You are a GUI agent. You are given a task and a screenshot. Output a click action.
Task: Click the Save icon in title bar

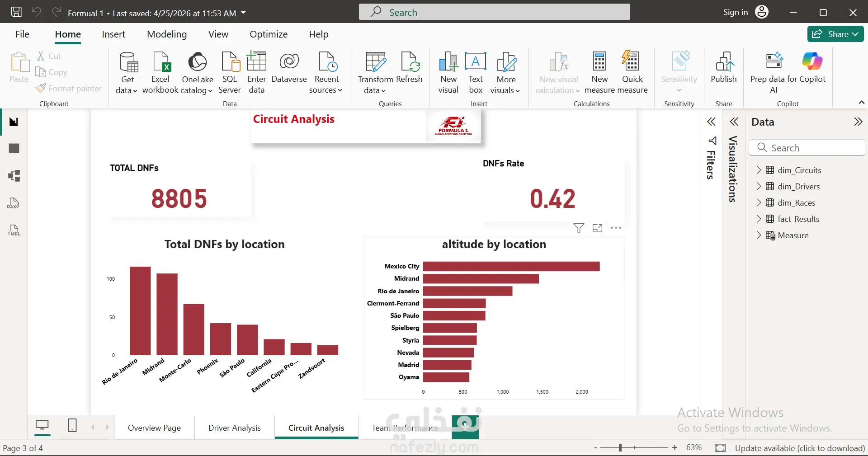(x=16, y=12)
